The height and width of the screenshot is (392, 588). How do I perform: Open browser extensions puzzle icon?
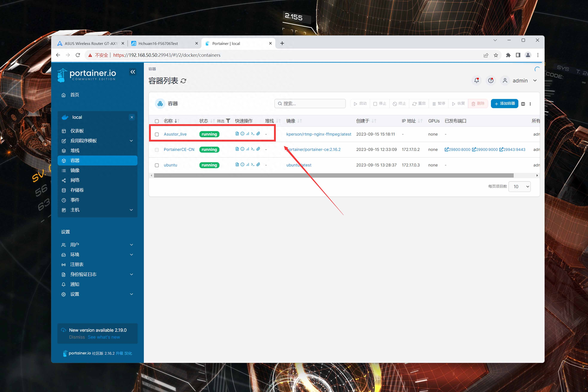tap(508, 55)
